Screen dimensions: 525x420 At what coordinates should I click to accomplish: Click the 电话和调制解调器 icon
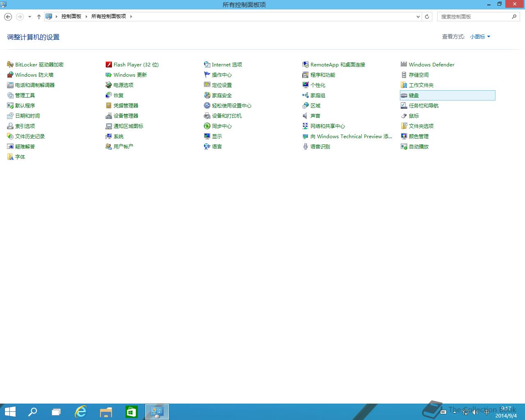pyautogui.click(x=10, y=85)
